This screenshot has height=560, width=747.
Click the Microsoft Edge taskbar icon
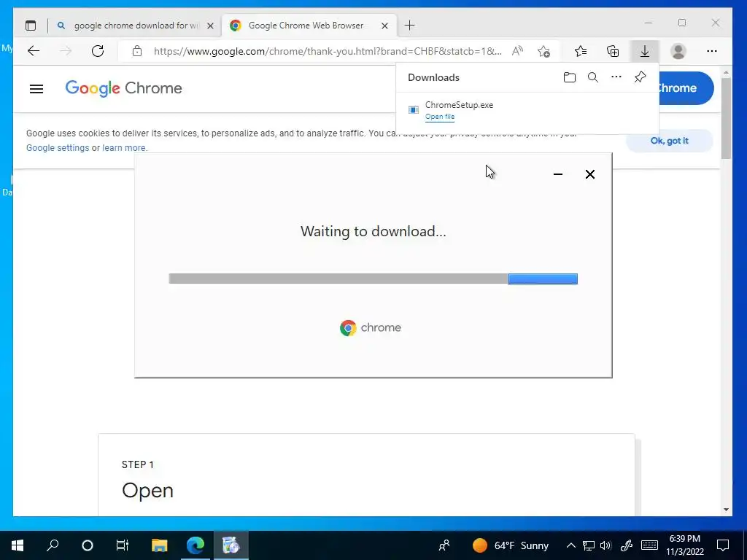(x=196, y=545)
